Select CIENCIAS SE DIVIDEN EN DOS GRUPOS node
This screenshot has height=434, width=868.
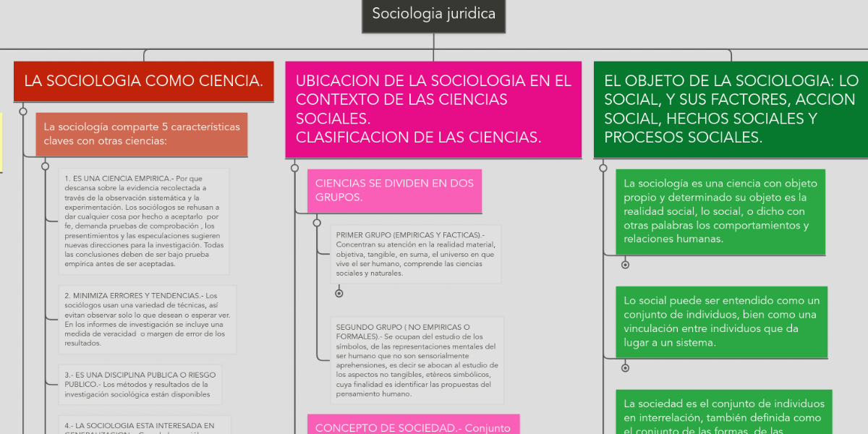pos(394,191)
